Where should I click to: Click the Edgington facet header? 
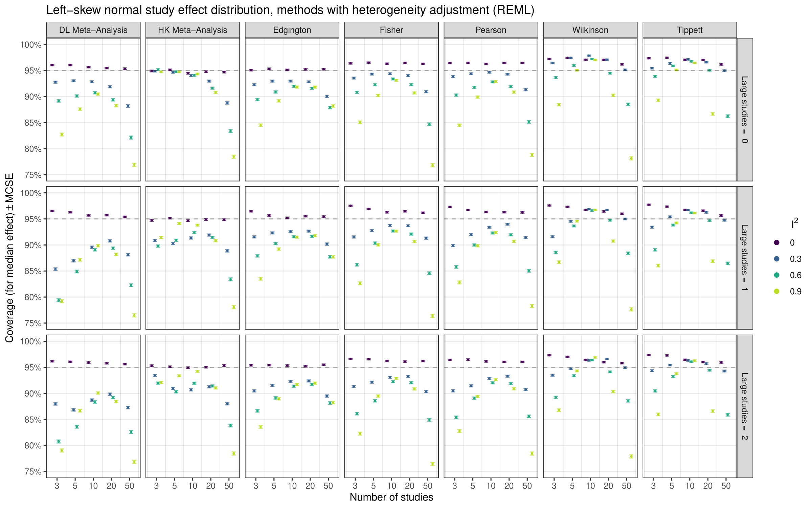click(x=292, y=30)
